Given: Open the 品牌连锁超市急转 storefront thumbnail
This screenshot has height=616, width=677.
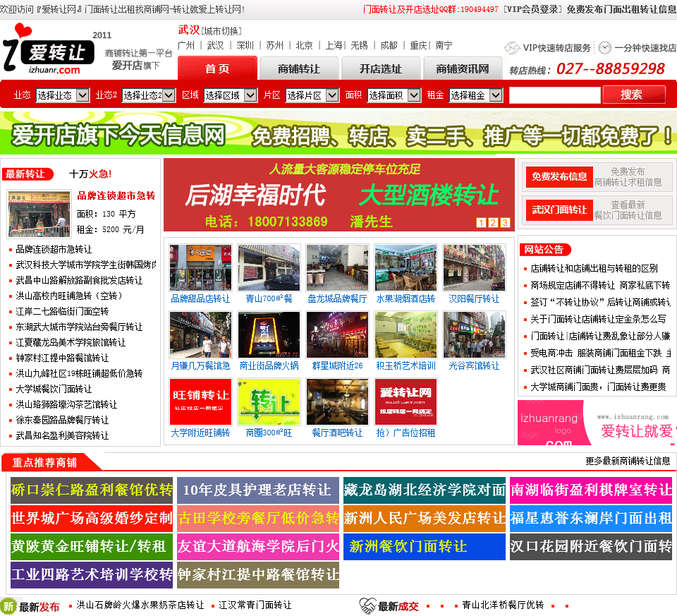Looking at the screenshot, I should [x=39, y=214].
